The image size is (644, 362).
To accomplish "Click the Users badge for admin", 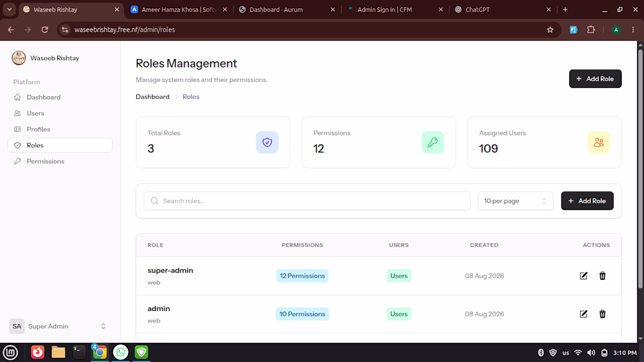I will tap(399, 314).
